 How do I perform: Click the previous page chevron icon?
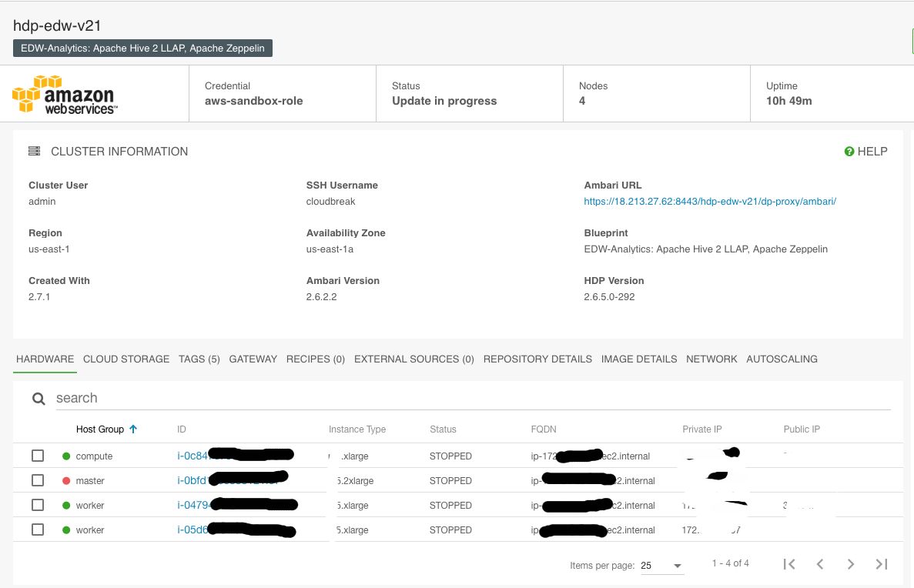819,564
